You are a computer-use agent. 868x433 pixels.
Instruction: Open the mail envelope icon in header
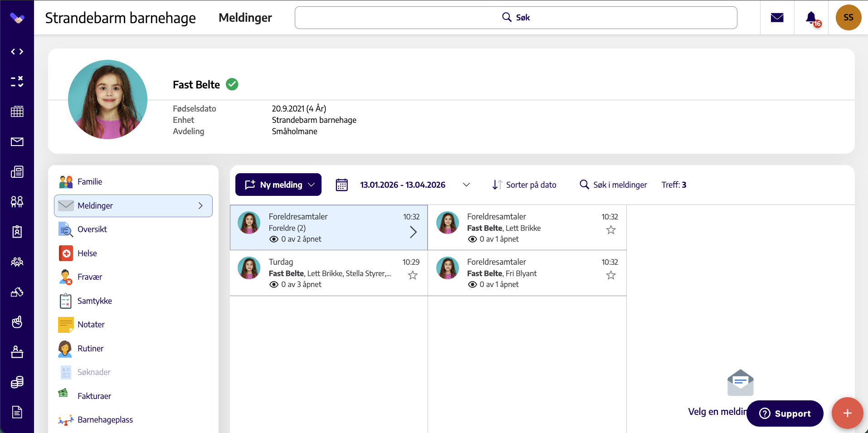(777, 18)
